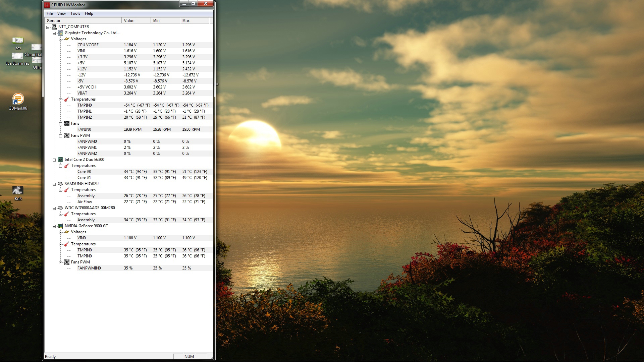The image size is (644, 362).
Task: Click the Gigabyte motherboard icon
Action: pyautogui.click(x=60, y=33)
